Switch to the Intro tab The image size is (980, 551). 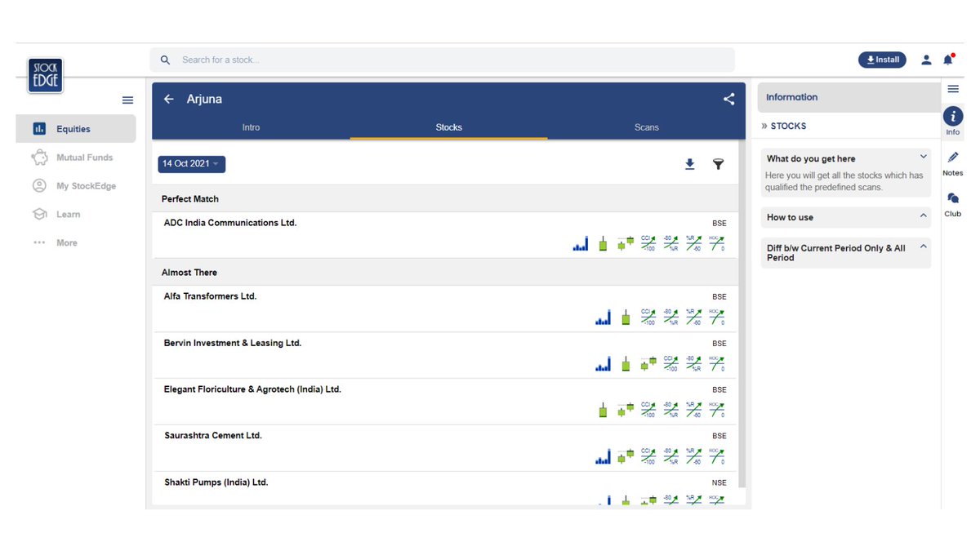click(x=251, y=127)
